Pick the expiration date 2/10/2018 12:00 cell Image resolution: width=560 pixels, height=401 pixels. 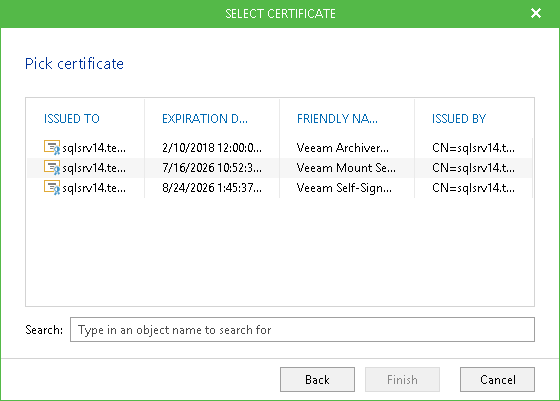click(x=212, y=148)
